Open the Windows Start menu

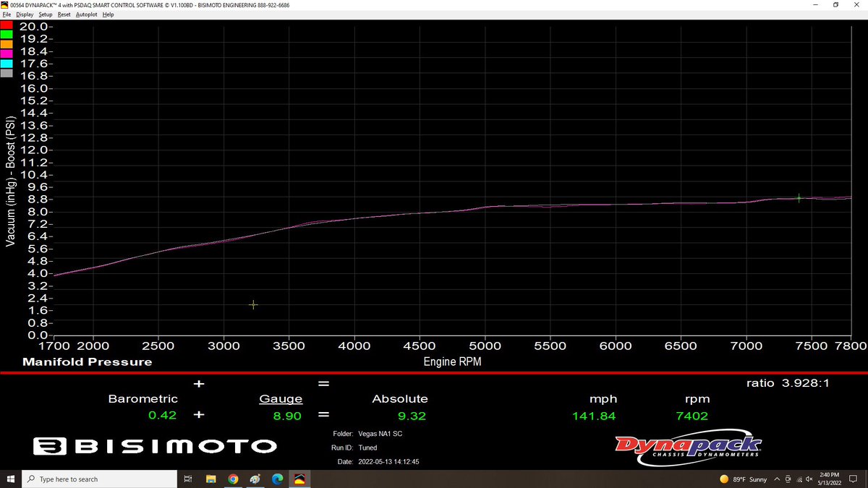[x=10, y=479]
